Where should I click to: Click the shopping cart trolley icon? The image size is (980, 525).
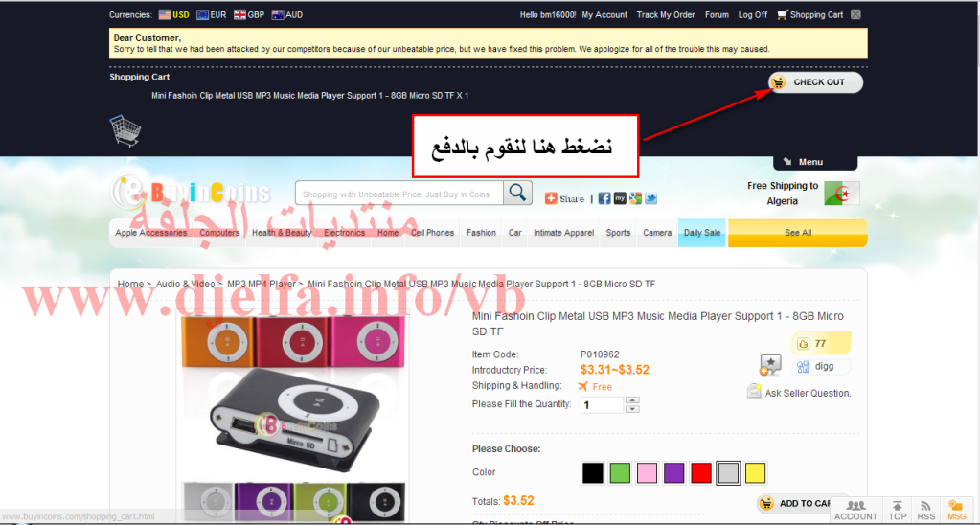(125, 130)
